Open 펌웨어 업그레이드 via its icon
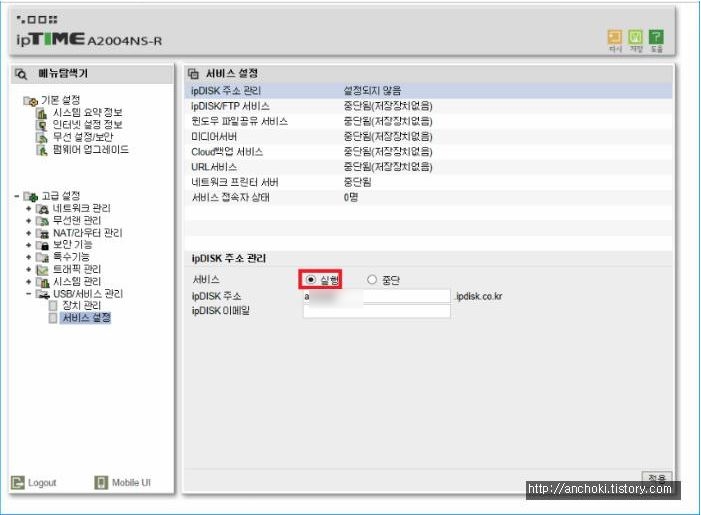This screenshot has height=515, width=701. tap(42, 150)
